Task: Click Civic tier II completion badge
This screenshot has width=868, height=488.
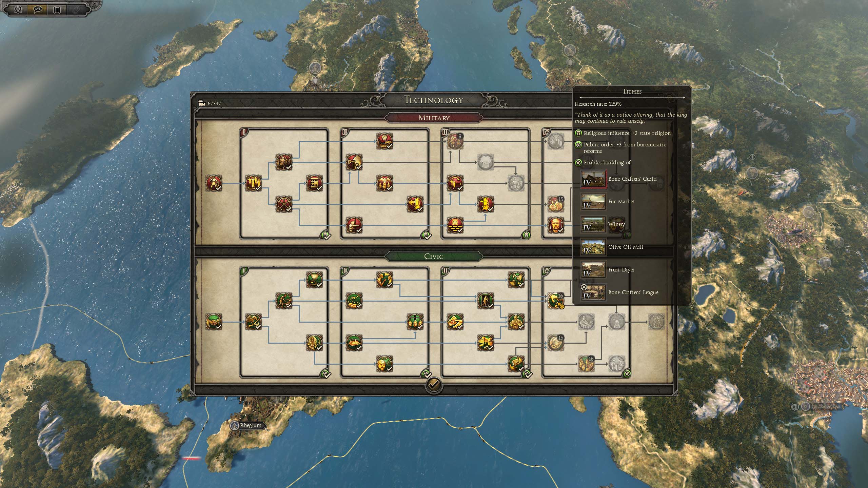Action: (427, 374)
